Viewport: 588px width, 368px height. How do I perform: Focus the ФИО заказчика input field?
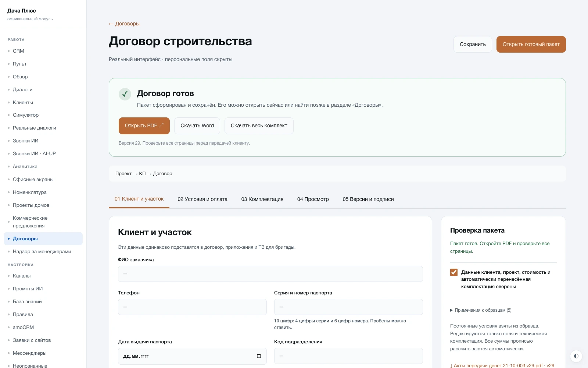[x=270, y=274]
